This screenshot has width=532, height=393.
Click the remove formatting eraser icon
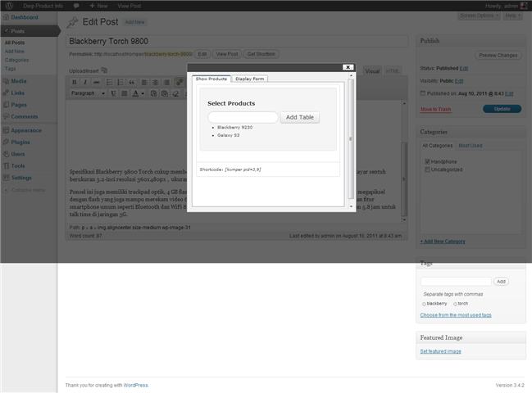click(175, 93)
